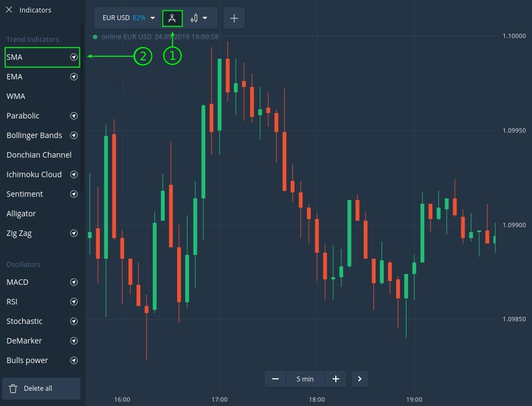The width and height of the screenshot is (532, 406).
Task: Select the Zig Zag indicator
Action: [19, 233]
